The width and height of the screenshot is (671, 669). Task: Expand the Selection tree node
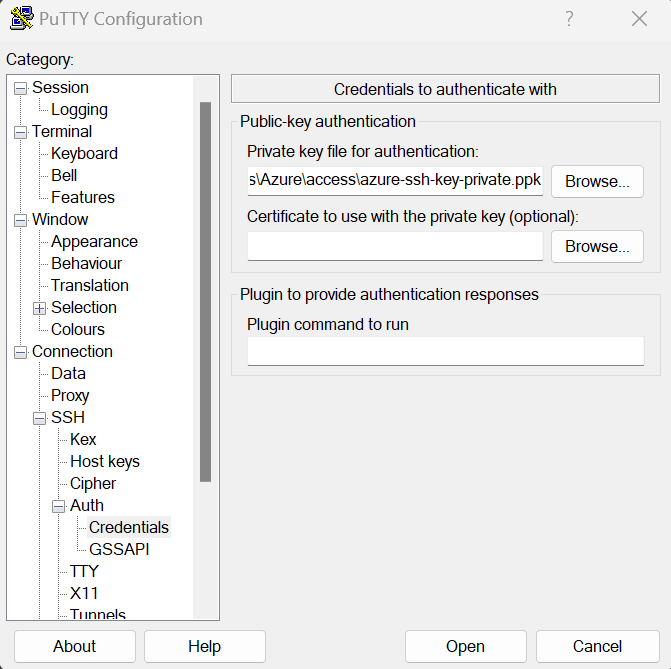(39, 309)
